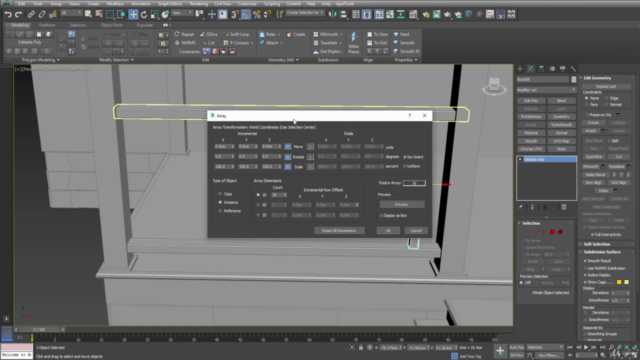Select the 2D array dimension radio
This screenshot has width=640, height=360.
[x=258, y=205]
